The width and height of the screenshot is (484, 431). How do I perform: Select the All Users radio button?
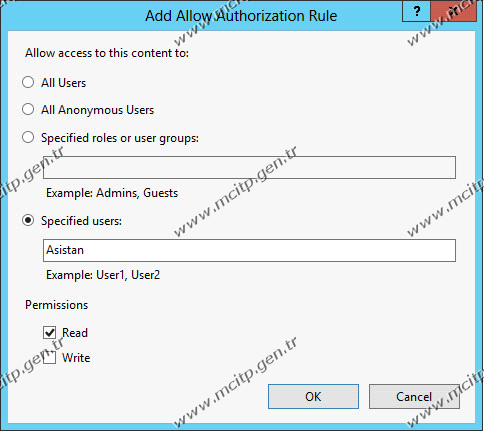28,82
